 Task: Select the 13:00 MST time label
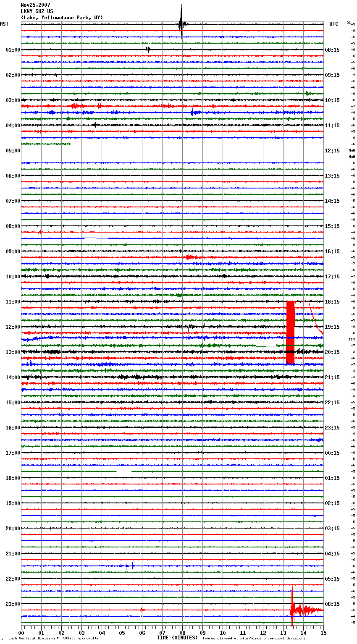pos(13,352)
